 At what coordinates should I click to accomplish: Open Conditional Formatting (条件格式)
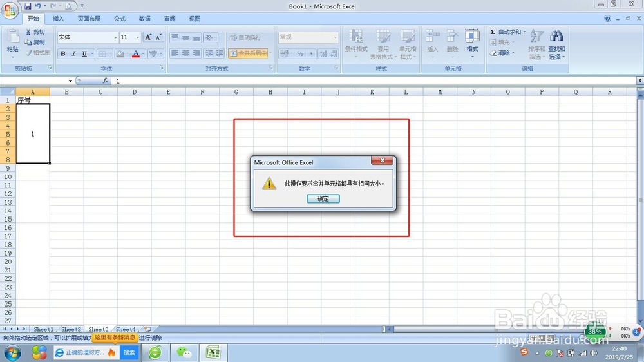356,43
